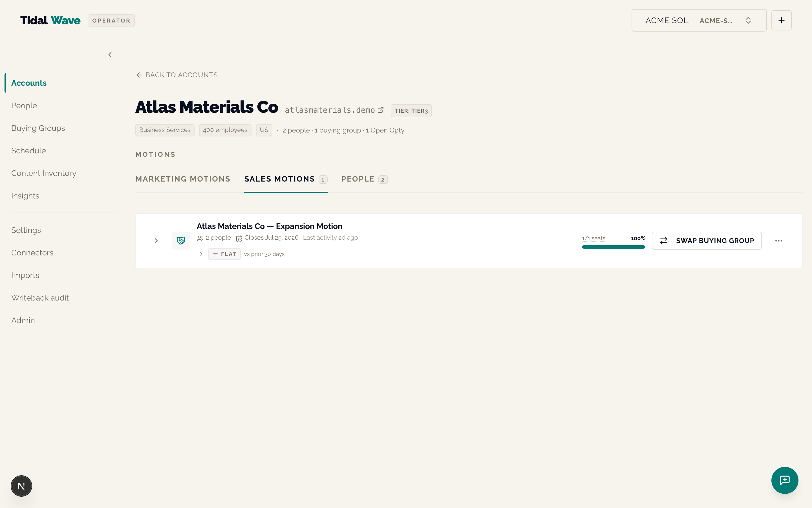Click the 400 employees tag
The width and height of the screenshot is (812, 508).
click(x=225, y=130)
